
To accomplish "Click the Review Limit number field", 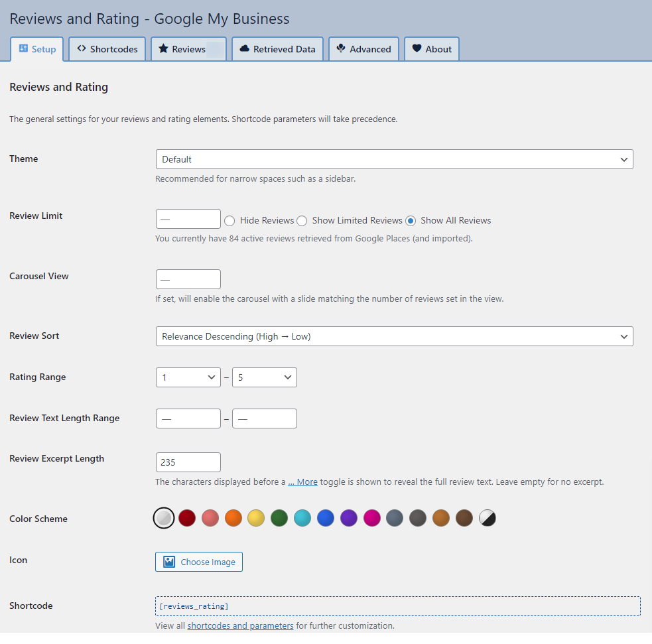I will coord(188,219).
